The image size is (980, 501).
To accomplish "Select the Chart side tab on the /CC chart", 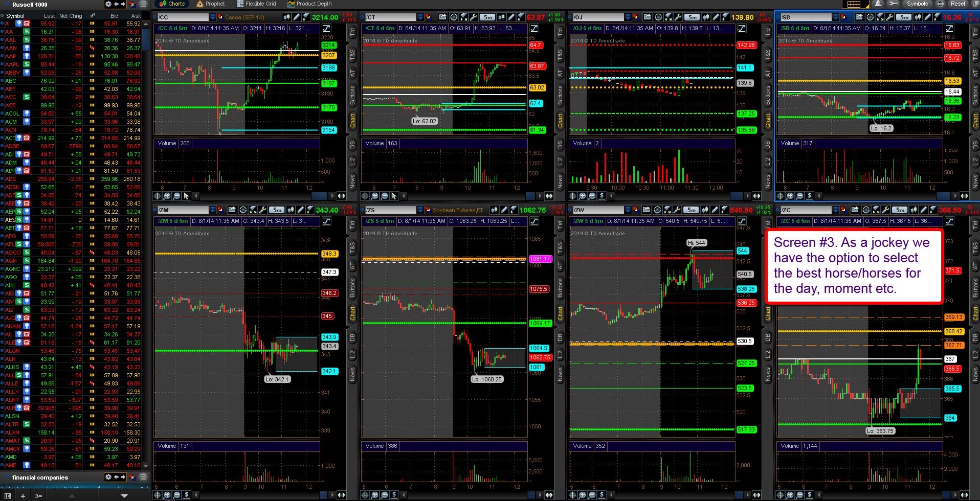I will (352, 121).
